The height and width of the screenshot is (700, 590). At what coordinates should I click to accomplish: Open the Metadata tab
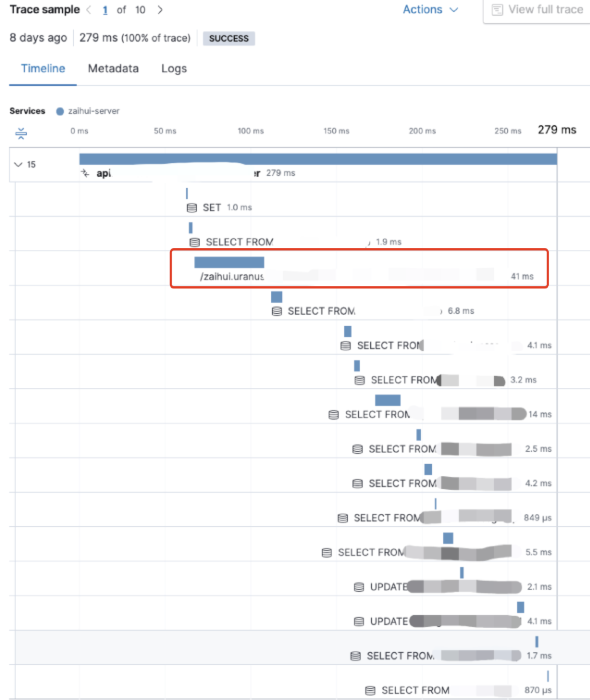113,69
